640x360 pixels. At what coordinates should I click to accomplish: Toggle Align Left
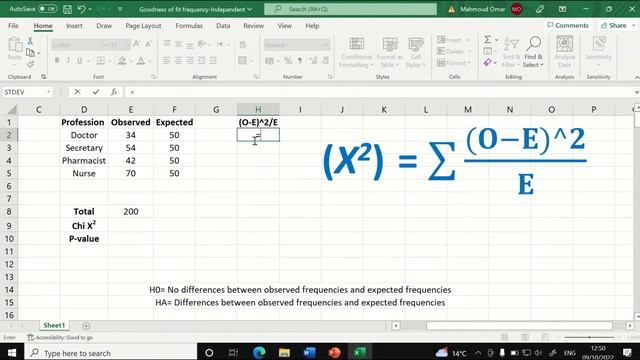167,61
